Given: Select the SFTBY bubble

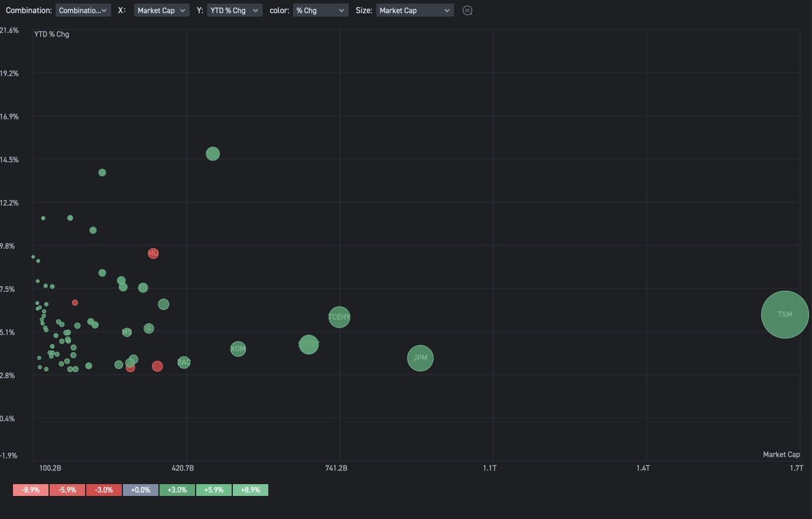Looking at the screenshot, I should tap(308, 345).
